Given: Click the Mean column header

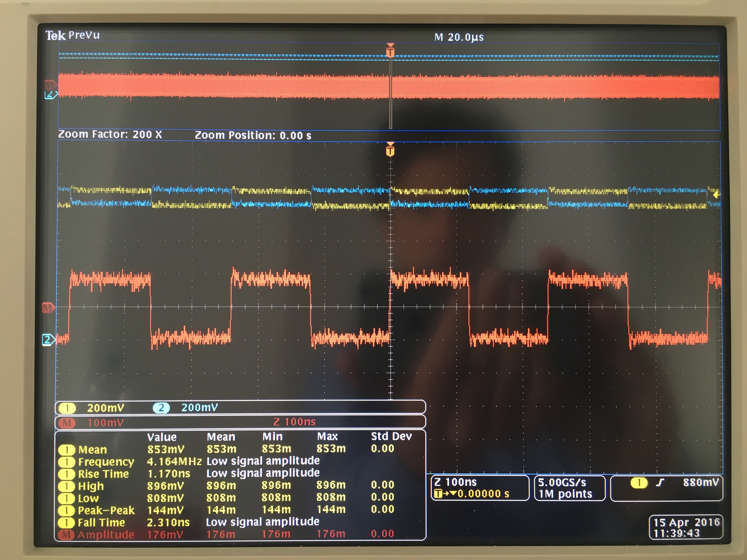Looking at the screenshot, I should point(221,437).
